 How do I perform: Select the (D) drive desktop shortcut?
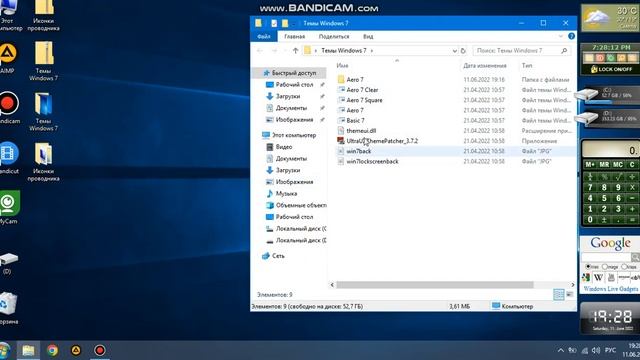8,263
